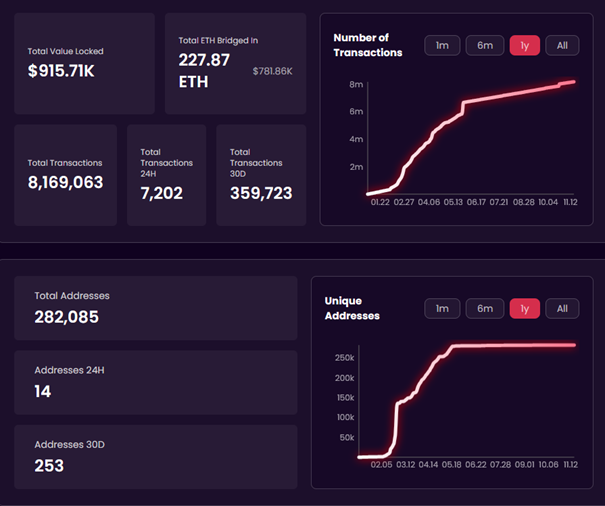Viewport: 605px width, 506px height.
Task: Switch Unique Addresses chart to 6m
Action: pos(484,308)
